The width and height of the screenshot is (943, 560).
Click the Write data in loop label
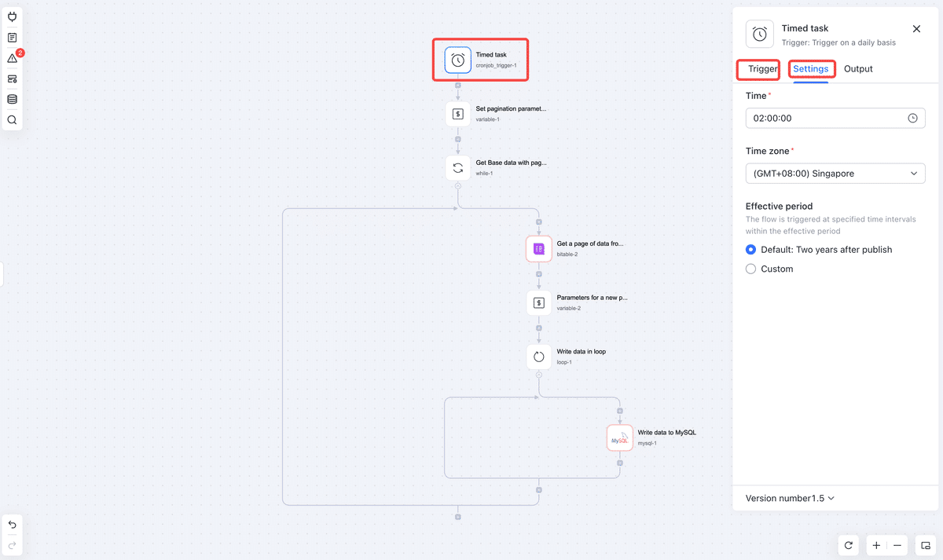point(582,352)
